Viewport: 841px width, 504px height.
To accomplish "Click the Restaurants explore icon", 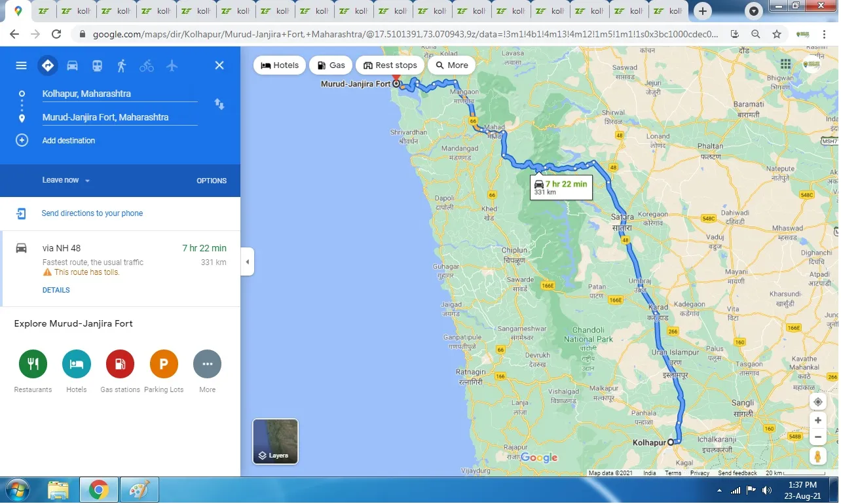I will [x=33, y=365].
